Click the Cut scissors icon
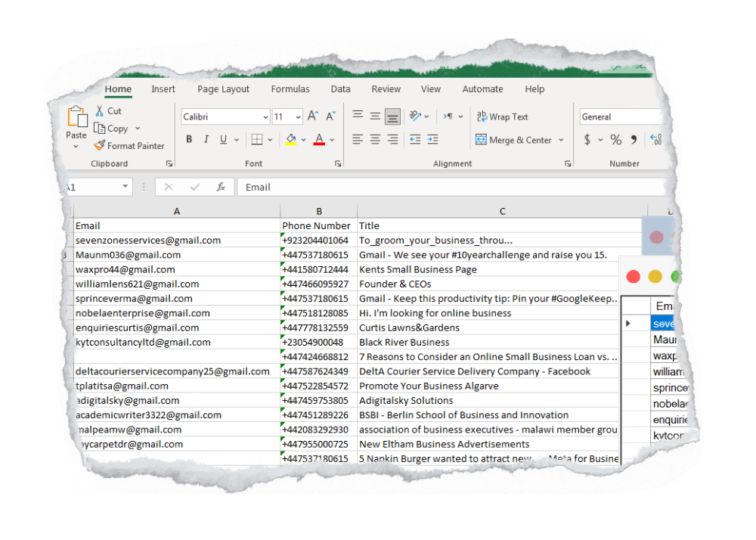 (99, 111)
